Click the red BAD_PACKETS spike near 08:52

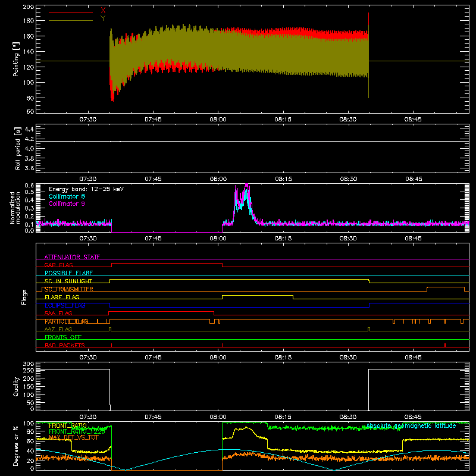click(444, 345)
